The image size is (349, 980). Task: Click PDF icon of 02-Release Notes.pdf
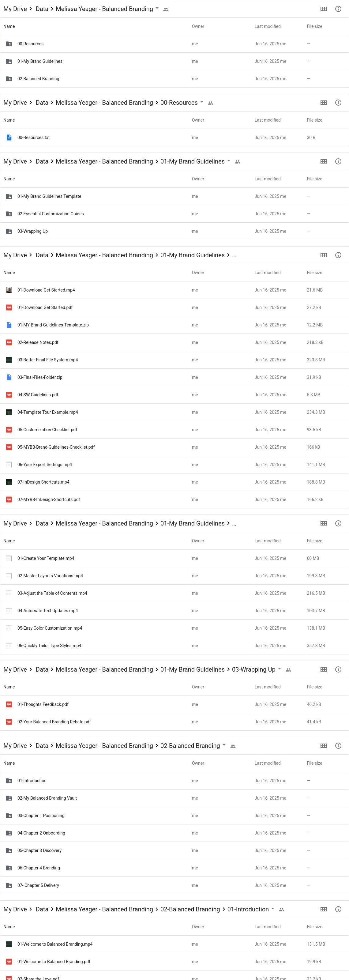pos(9,342)
